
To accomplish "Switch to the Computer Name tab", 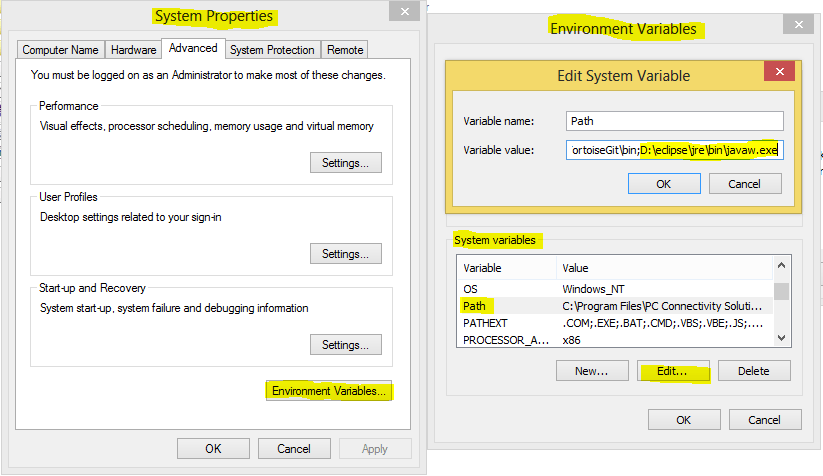I will pos(60,50).
